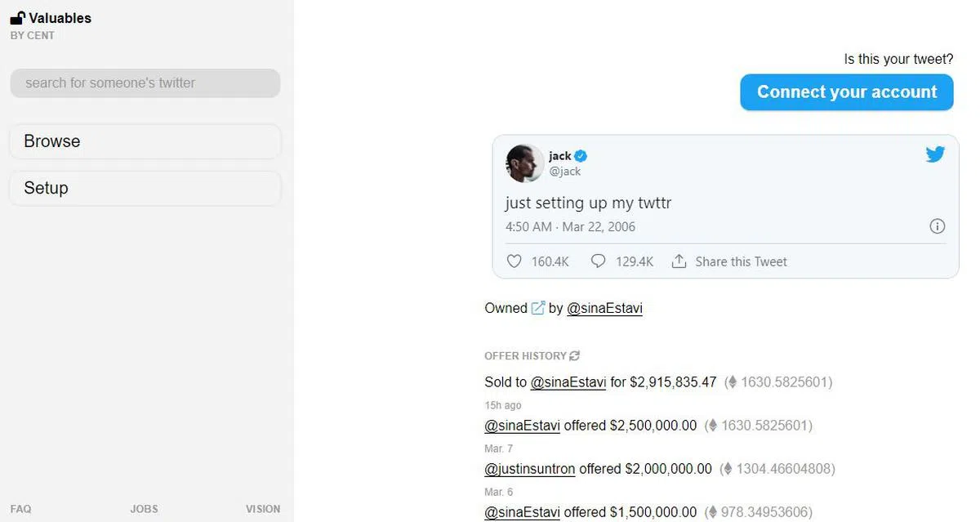Click the reply speech bubble icon
Image resolution: width=980 pixels, height=522 pixels.
pos(598,261)
